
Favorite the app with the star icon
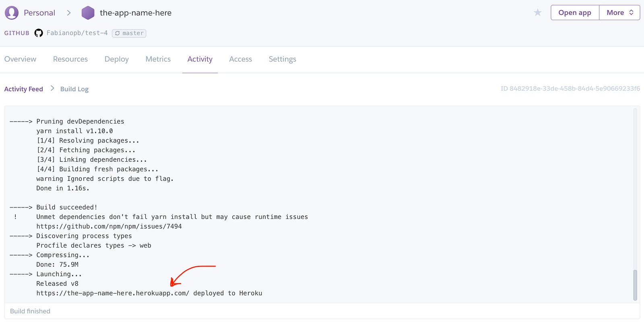538,12
